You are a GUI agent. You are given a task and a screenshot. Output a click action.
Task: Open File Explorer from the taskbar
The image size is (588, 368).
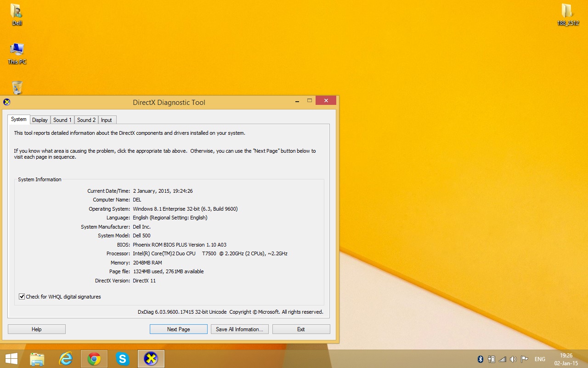tap(37, 359)
